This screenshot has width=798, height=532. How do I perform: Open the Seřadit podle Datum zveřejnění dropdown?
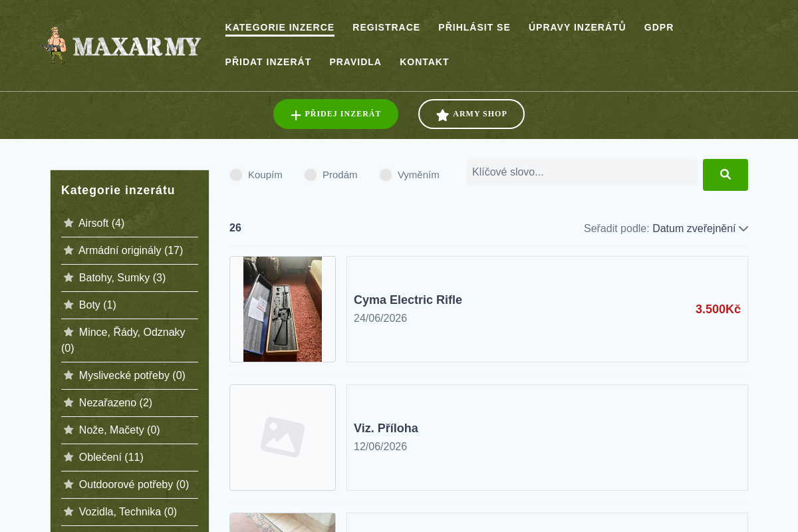pos(700,229)
